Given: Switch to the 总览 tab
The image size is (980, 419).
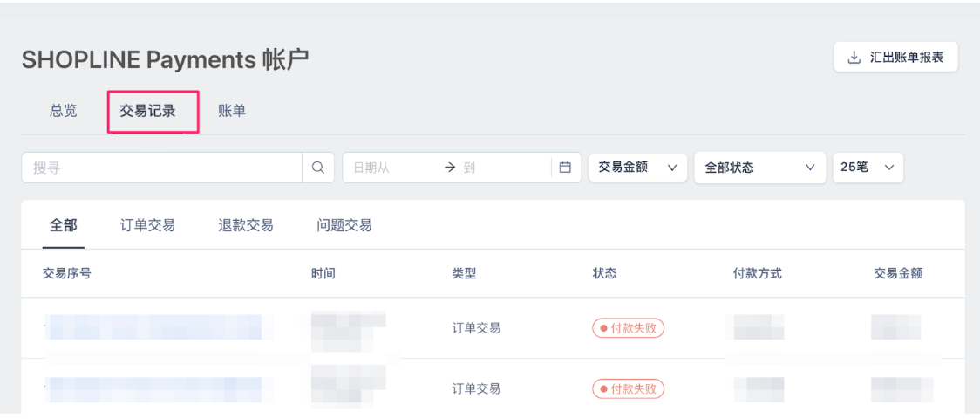Looking at the screenshot, I should coord(64,112).
